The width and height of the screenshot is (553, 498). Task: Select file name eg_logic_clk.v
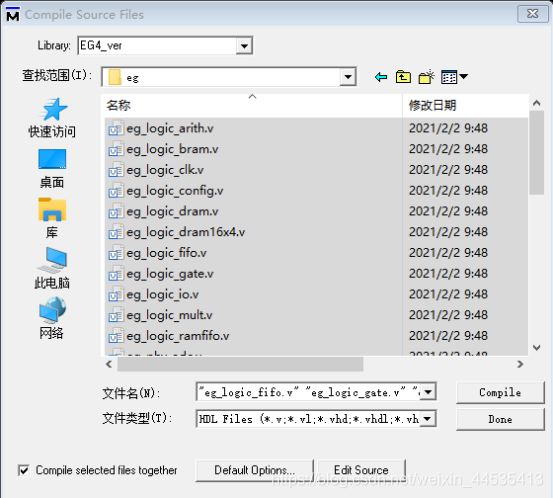tap(165, 170)
